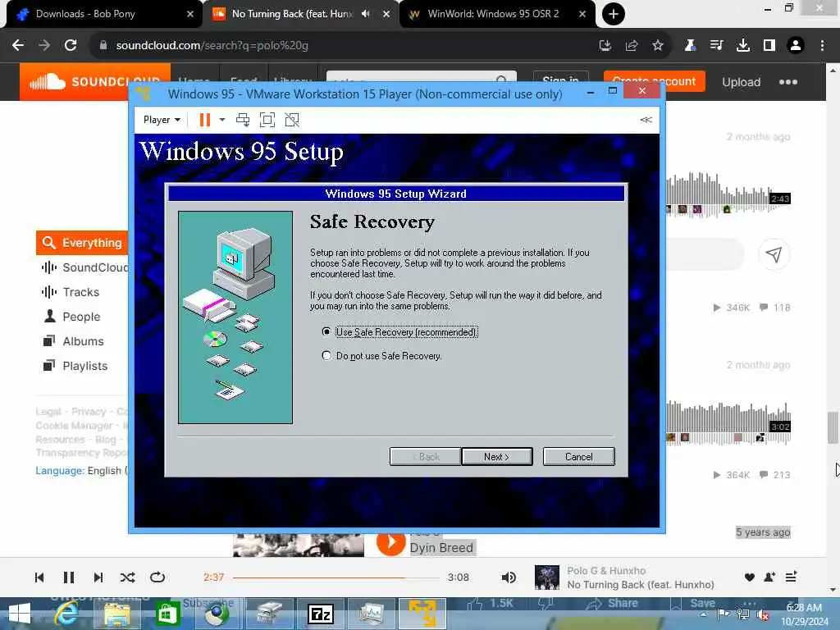Click the player volume speaker icon
Viewport: 840px width, 630px height.
coord(509,577)
